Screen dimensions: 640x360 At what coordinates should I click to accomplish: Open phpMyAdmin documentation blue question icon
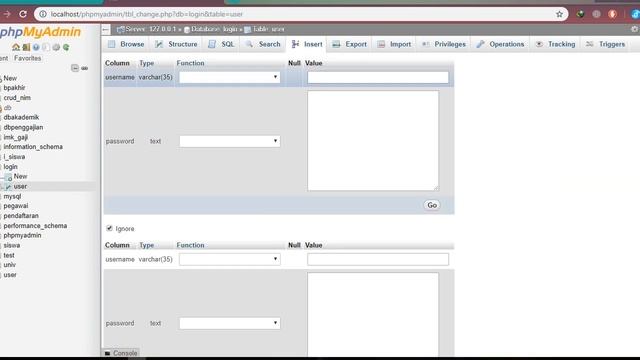tap(36, 47)
